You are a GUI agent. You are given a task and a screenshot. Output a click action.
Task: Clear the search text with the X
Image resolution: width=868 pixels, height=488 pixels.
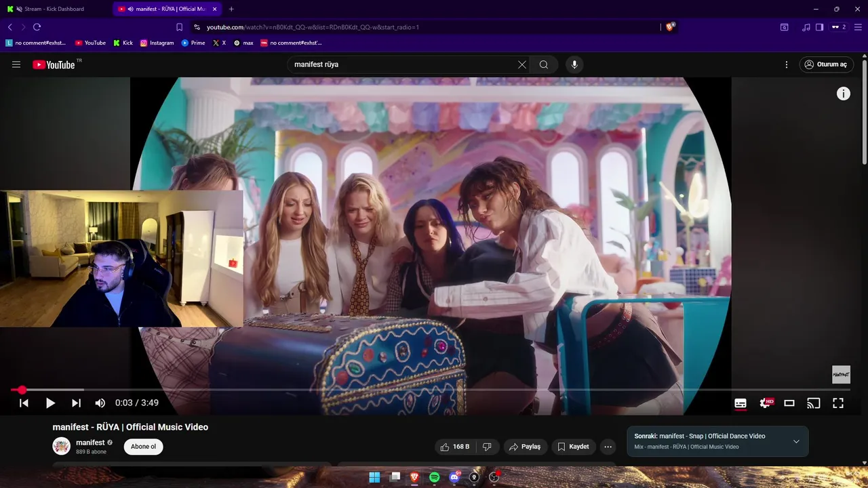click(x=522, y=64)
